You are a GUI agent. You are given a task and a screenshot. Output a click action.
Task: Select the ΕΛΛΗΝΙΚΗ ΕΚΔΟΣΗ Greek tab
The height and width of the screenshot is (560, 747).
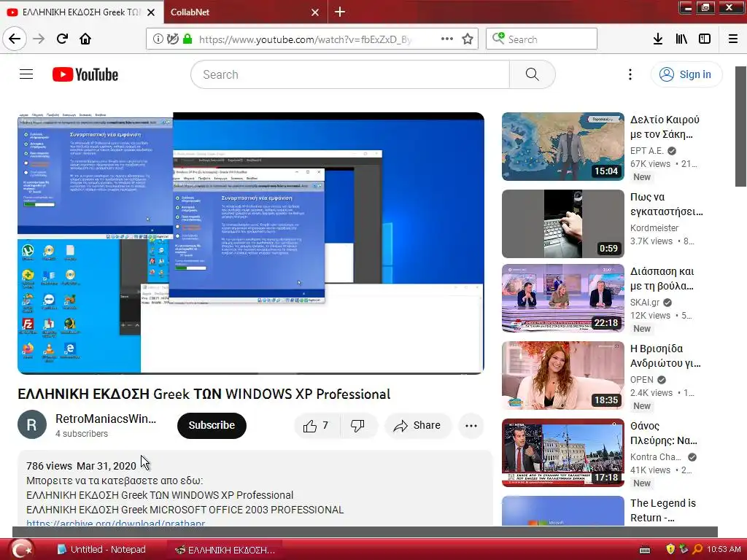82,12
